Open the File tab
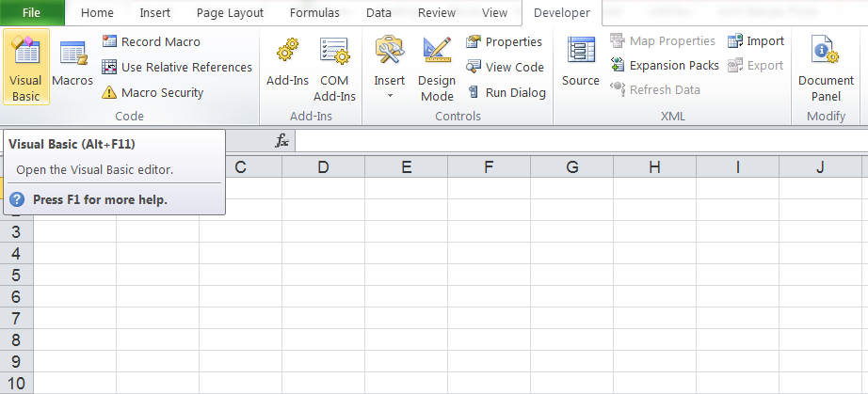The height and width of the screenshot is (394, 868). pyautogui.click(x=32, y=13)
